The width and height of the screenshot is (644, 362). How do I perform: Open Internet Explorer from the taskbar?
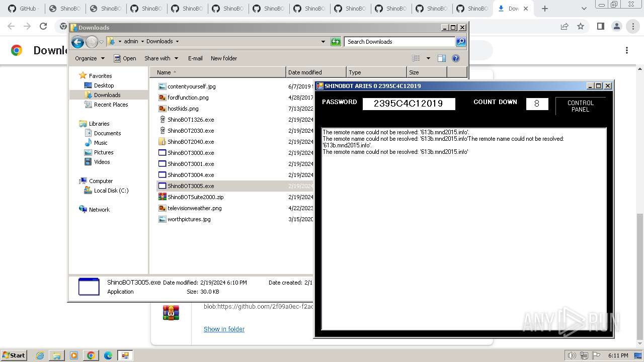point(40,355)
